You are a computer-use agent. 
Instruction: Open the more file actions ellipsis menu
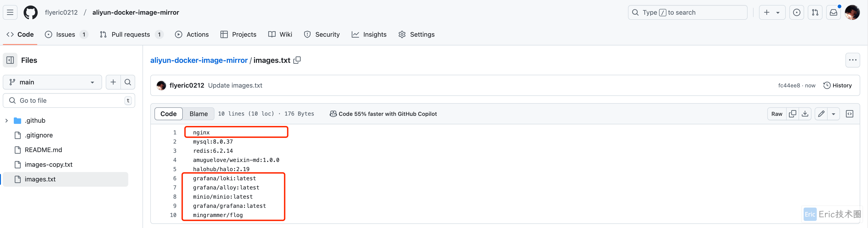[853, 60]
